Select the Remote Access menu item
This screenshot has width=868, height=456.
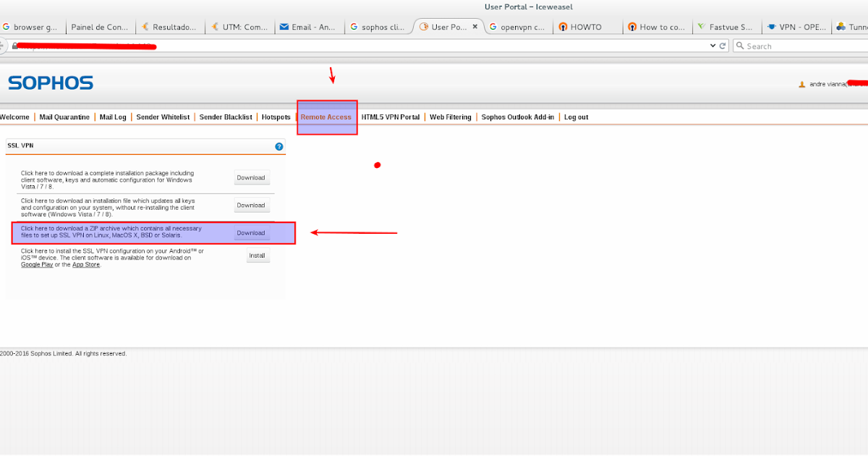click(x=326, y=117)
